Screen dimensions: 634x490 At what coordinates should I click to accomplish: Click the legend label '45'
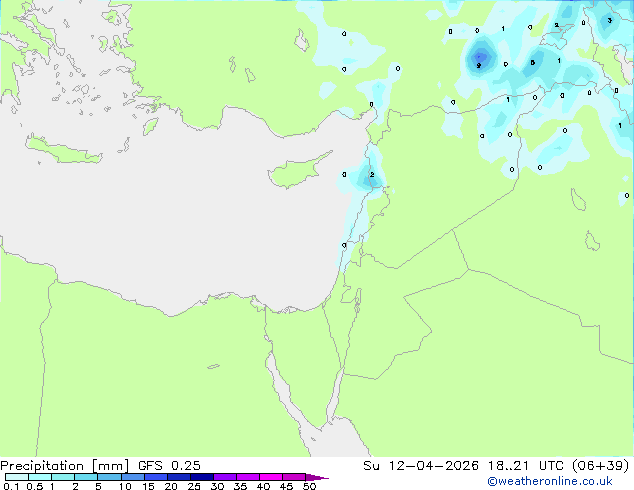pos(286,486)
